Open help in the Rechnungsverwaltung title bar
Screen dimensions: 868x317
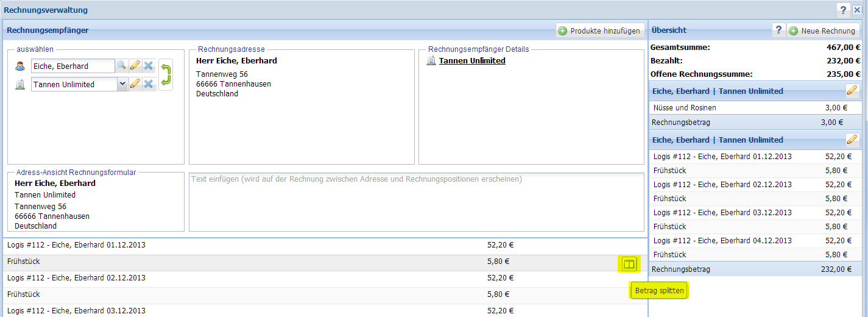point(843,10)
